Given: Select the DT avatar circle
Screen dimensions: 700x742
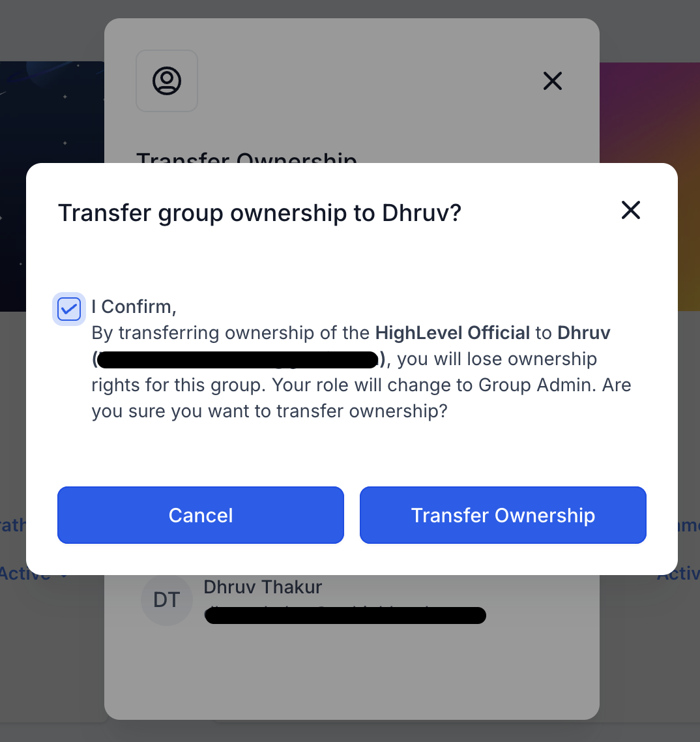Looking at the screenshot, I should [166, 600].
